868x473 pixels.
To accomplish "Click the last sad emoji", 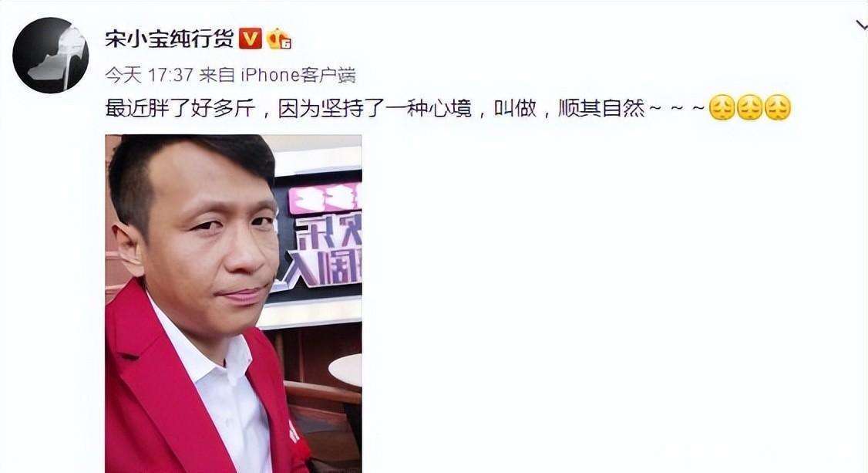I will 778,107.
